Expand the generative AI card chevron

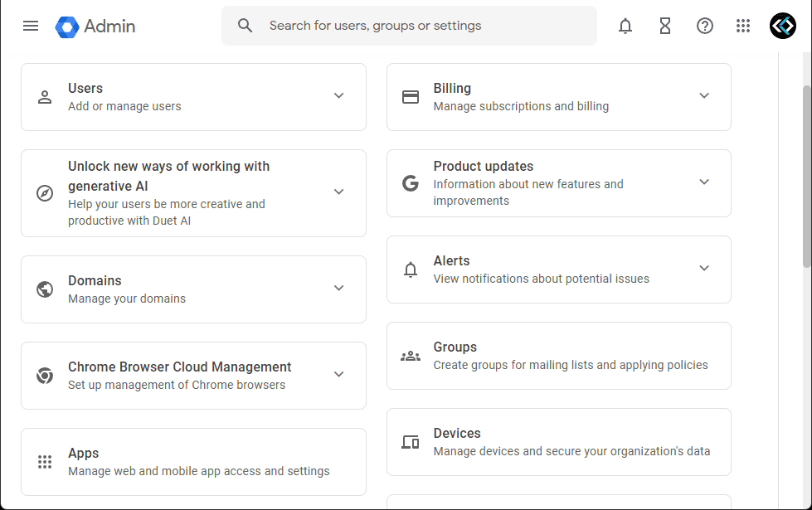pos(338,192)
